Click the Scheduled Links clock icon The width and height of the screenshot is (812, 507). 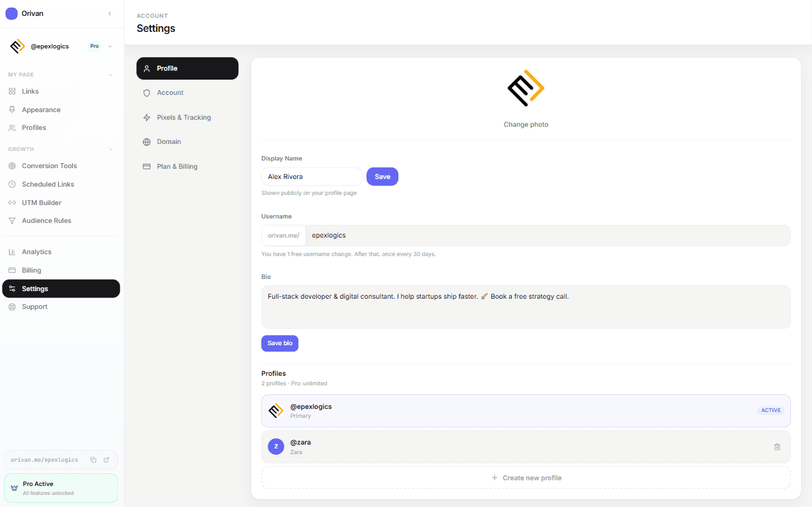point(12,184)
